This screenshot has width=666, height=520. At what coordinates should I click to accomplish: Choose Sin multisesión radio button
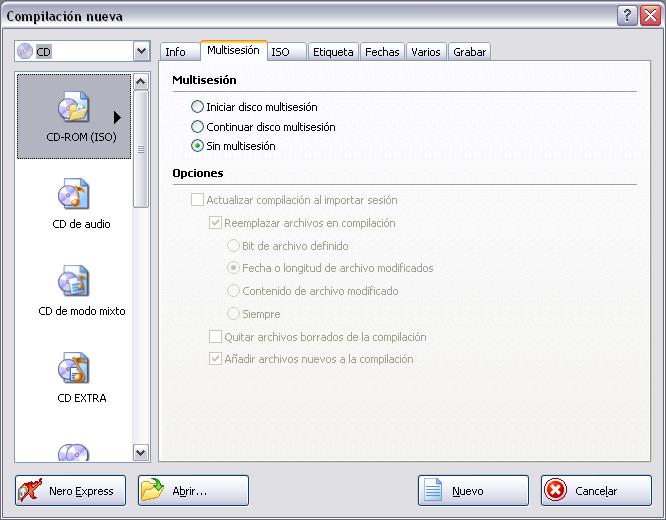click(197, 146)
